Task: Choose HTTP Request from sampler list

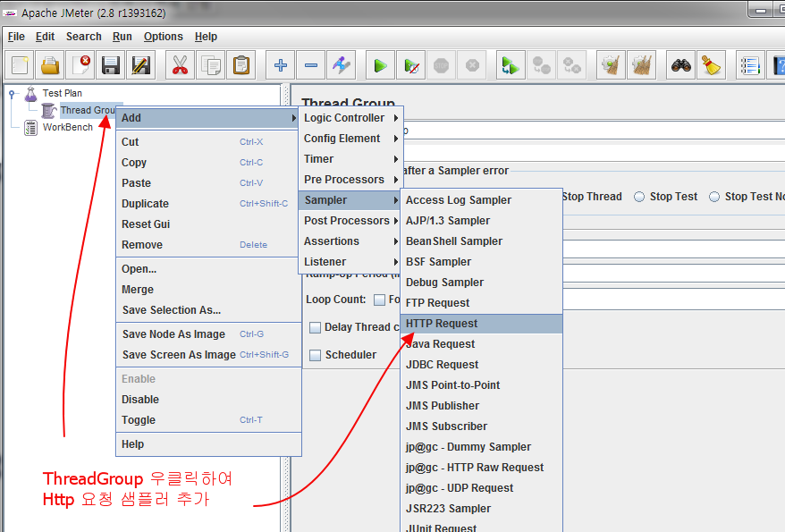Action: click(x=482, y=324)
